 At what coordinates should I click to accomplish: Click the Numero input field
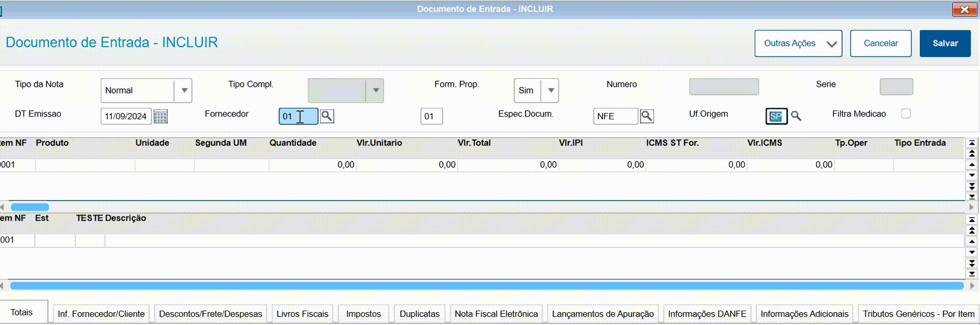[x=724, y=86]
